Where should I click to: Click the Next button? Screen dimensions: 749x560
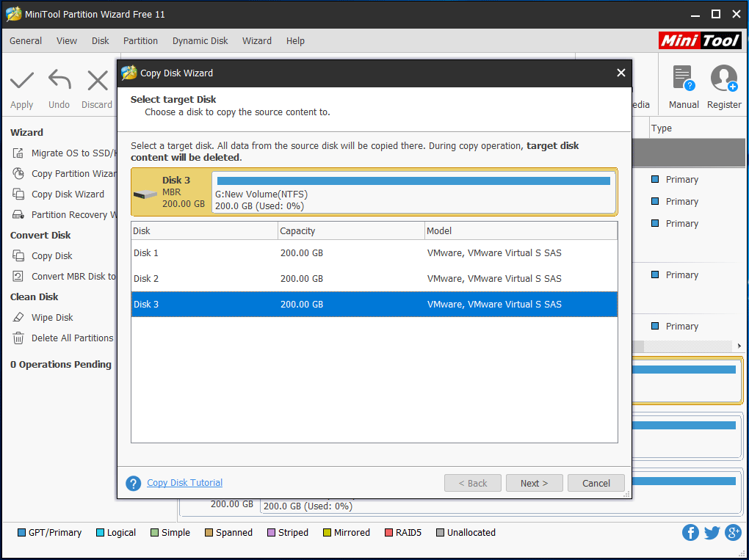coord(534,483)
